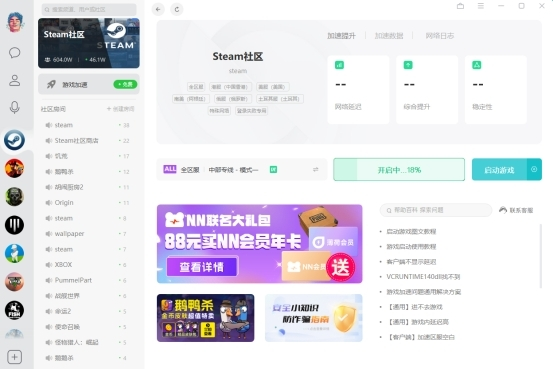Switch to the 网络日志 tab
Screen dimensions: 553x369
tap(439, 36)
